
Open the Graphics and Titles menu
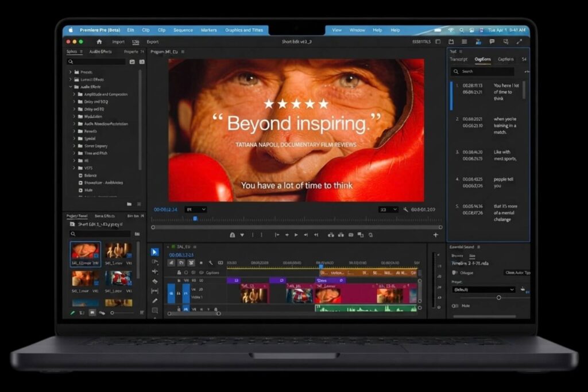click(243, 30)
